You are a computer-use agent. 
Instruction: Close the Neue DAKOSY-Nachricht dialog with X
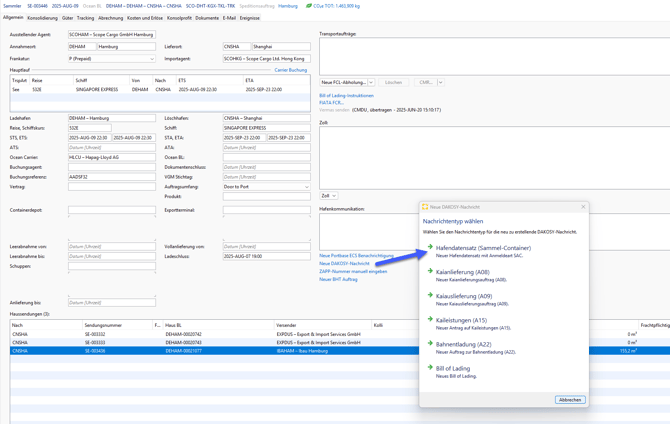coord(583,207)
